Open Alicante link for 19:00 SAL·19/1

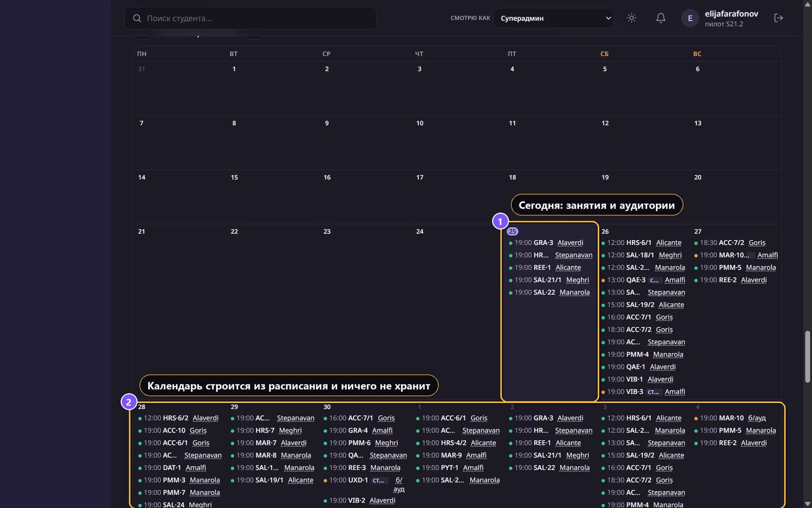click(300, 480)
